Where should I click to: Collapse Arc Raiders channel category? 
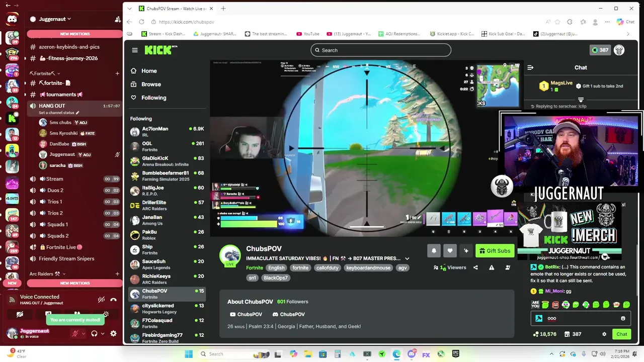coord(47,274)
